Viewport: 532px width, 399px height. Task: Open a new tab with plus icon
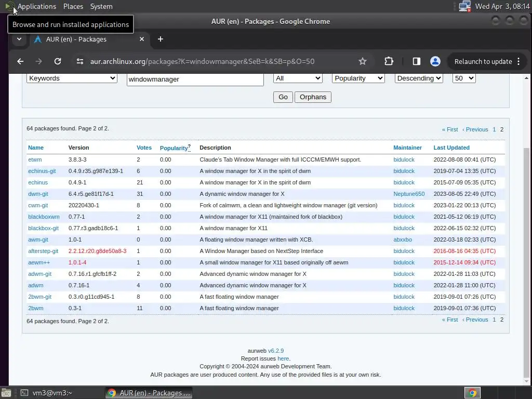coord(161,39)
